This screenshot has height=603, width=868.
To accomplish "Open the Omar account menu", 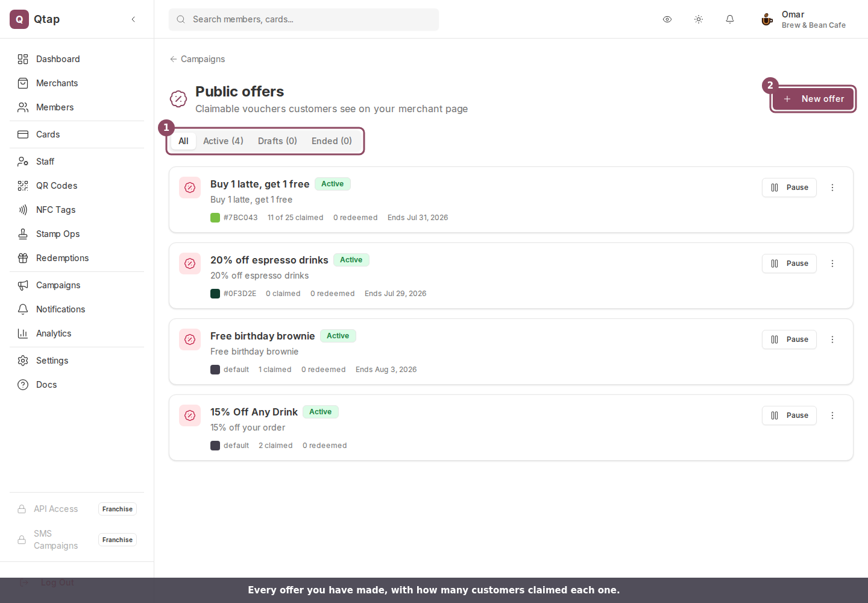I will tap(804, 19).
